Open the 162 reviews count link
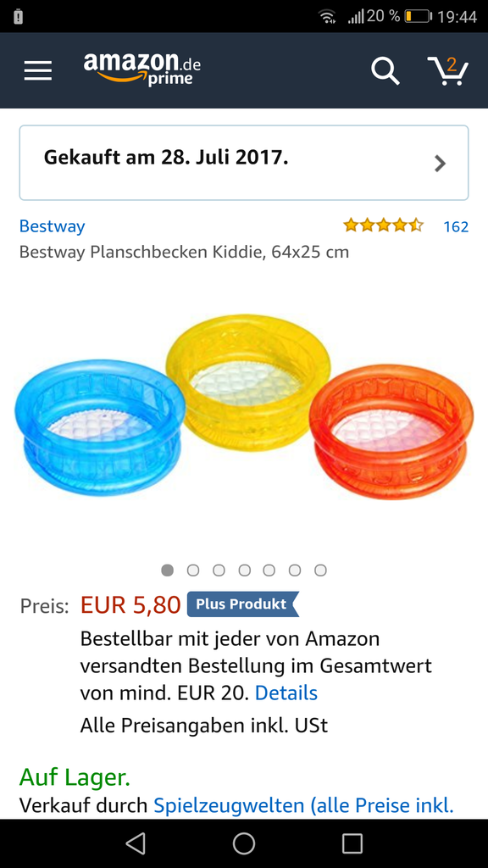Image resolution: width=488 pixels, height=868 pixels. [x=456, y=226]
